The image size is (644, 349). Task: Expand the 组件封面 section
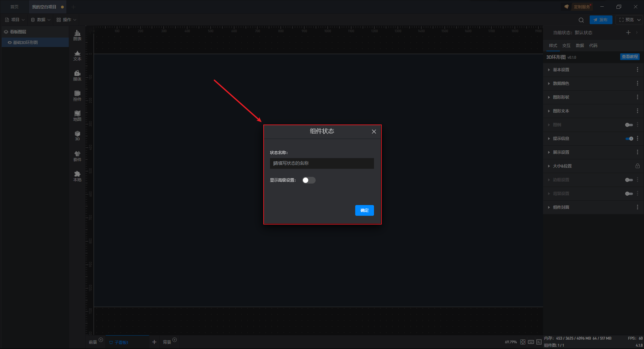549,207
